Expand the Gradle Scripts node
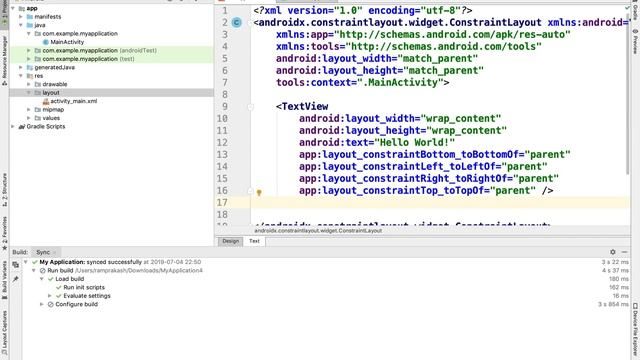640x360 pixels. [13, 127]
